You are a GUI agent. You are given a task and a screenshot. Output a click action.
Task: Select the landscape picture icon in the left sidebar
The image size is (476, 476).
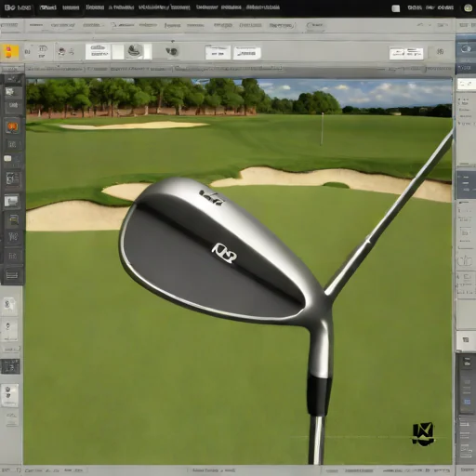11,201
